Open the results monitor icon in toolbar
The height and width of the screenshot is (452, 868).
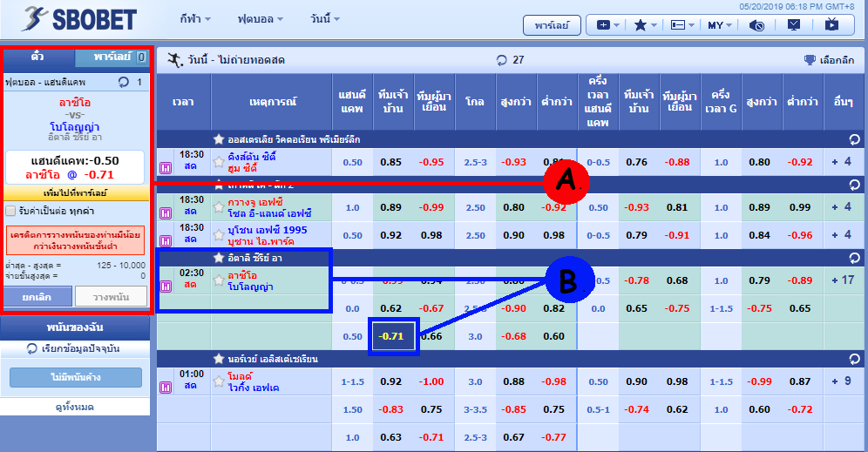tap(794, 25)
